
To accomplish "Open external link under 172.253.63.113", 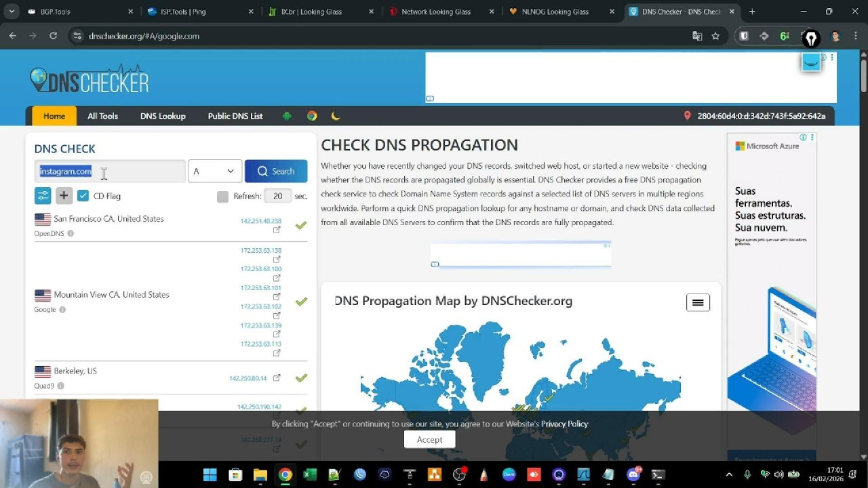I will pos(277,353).
